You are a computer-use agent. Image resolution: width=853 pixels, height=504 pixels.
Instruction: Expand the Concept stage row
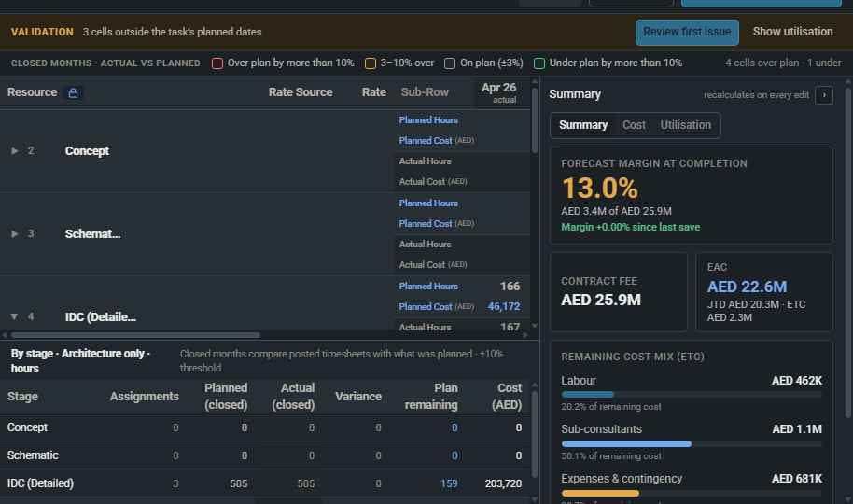tap(15, 151)
